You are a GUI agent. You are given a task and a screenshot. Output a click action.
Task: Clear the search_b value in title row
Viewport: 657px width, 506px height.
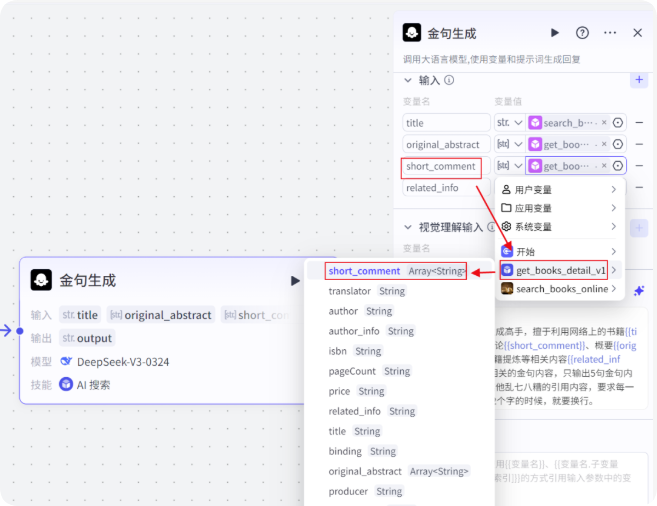pos(604,122)
